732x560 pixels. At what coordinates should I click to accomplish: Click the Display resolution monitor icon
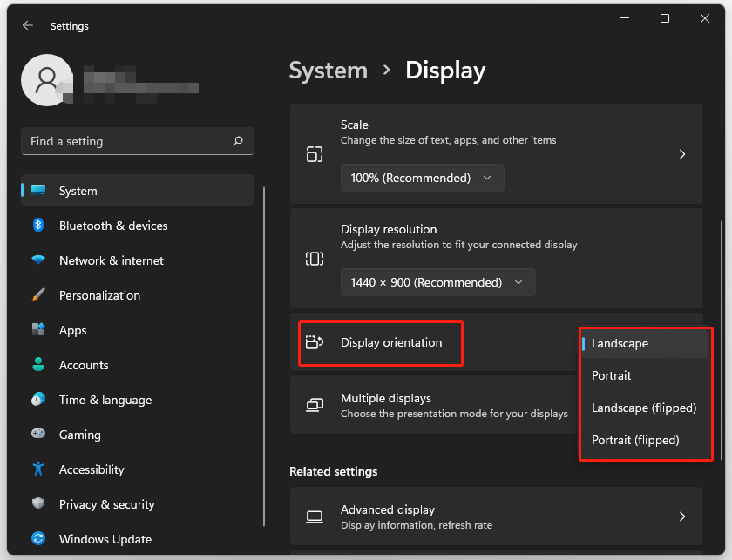(x=315, y=258)
